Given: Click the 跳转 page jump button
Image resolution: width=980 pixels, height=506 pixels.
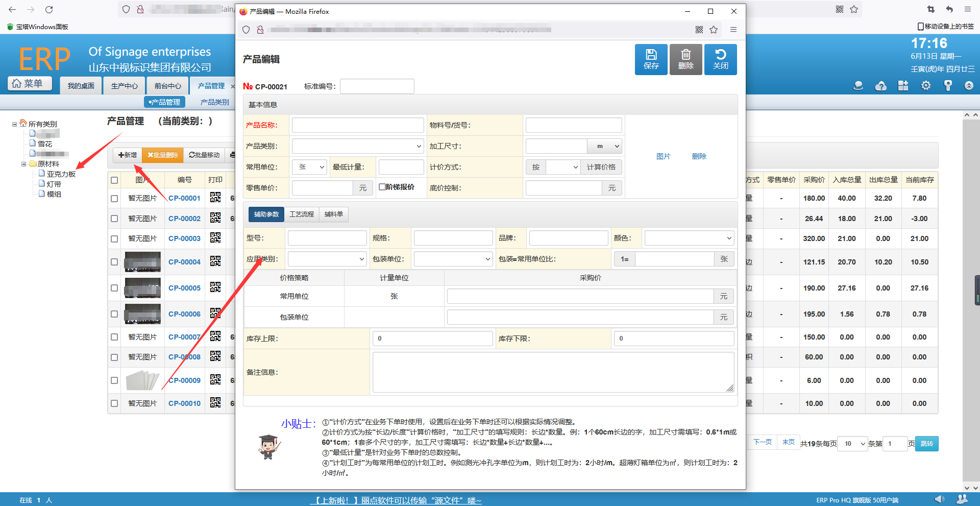Looking at the screenshot, I should coord(927,444).
